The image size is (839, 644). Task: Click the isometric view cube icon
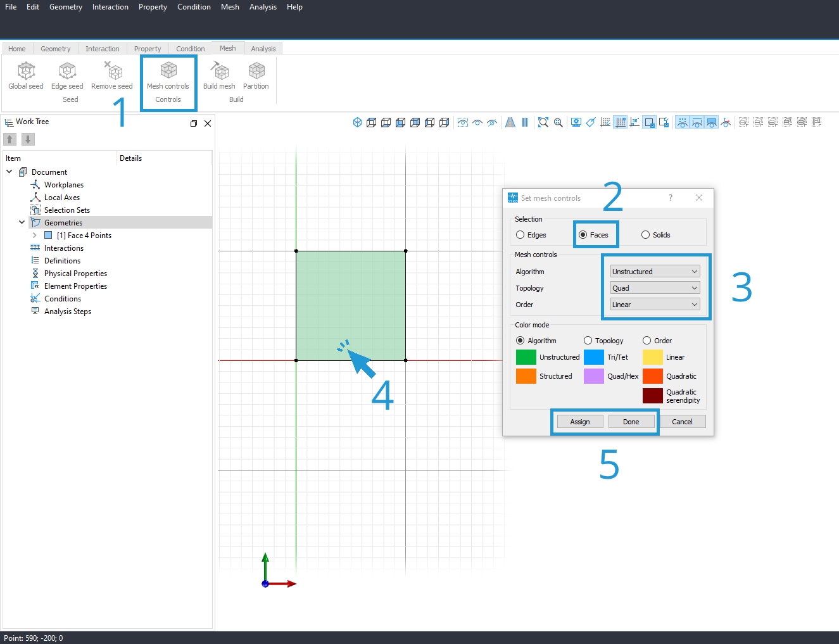[x=357, y=122]
